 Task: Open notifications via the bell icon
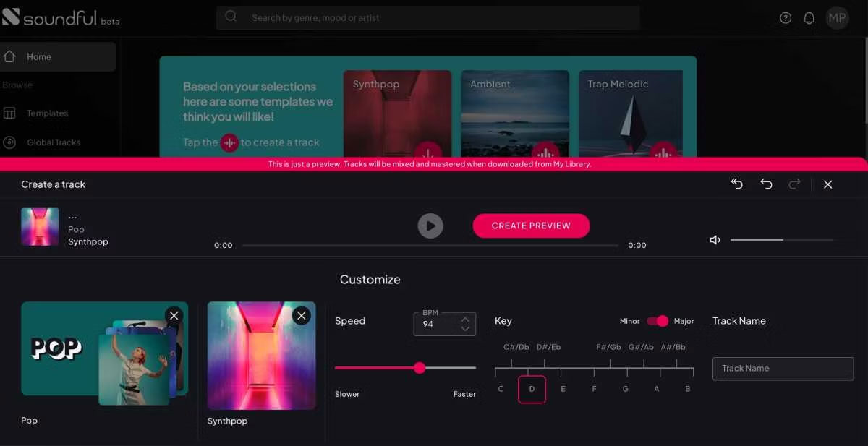pos(809,18)
